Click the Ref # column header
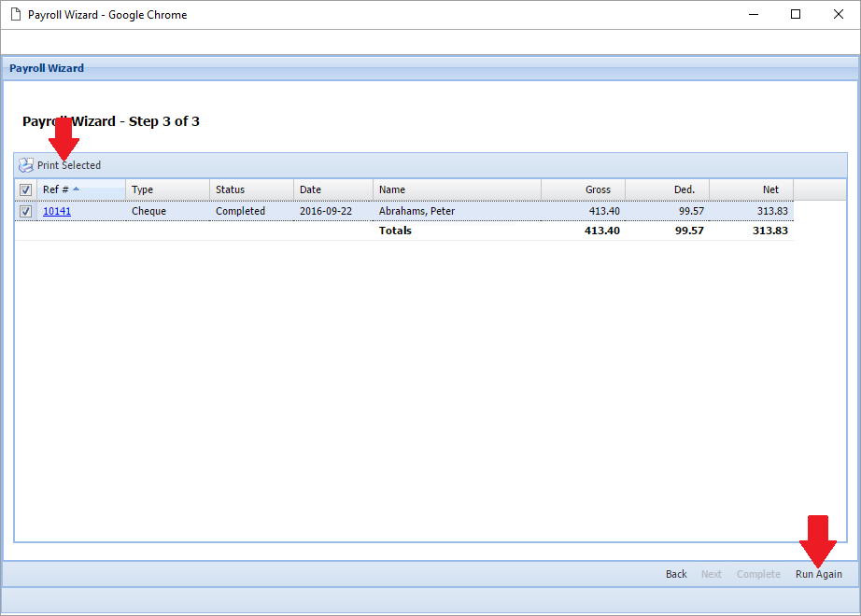The image size is (861, 616). [81, 189]
